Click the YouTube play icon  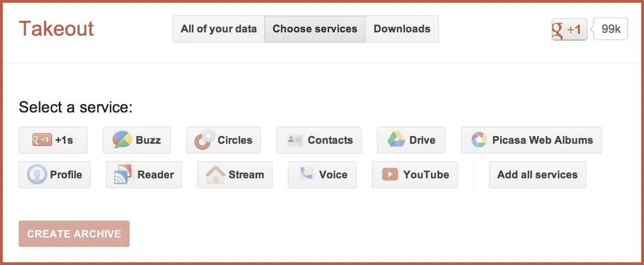click(x=390, y=174)
